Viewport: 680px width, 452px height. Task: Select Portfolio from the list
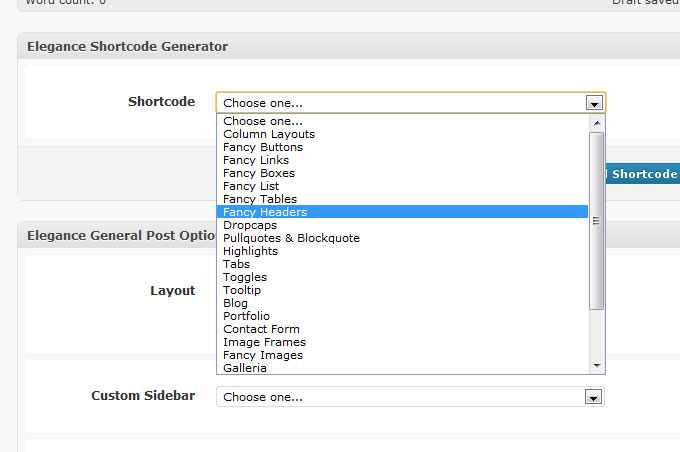pos(402,316)
